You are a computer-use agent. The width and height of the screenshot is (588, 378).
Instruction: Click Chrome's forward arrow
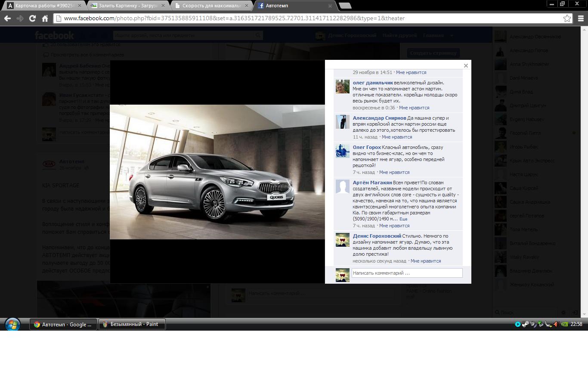click(20, 18)
